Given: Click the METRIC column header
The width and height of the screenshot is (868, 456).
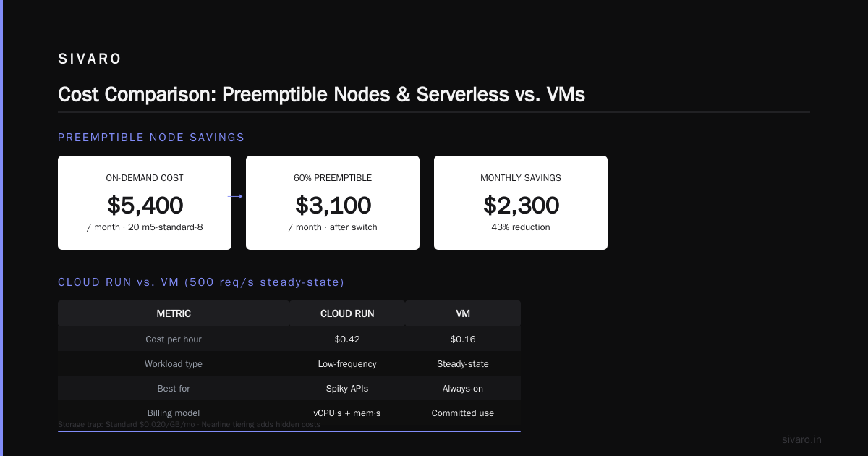Looking at the screenshot, I should [174, 313].
